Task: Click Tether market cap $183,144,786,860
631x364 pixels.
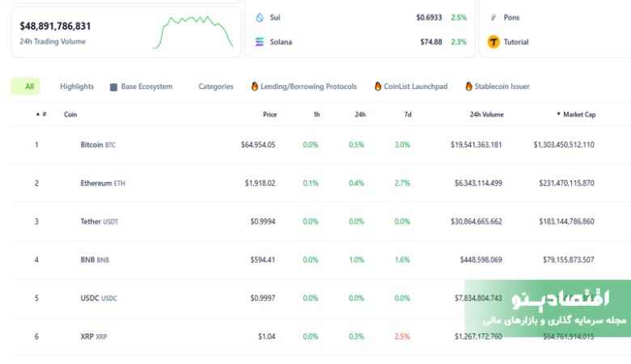Action: tap(566, 221)
